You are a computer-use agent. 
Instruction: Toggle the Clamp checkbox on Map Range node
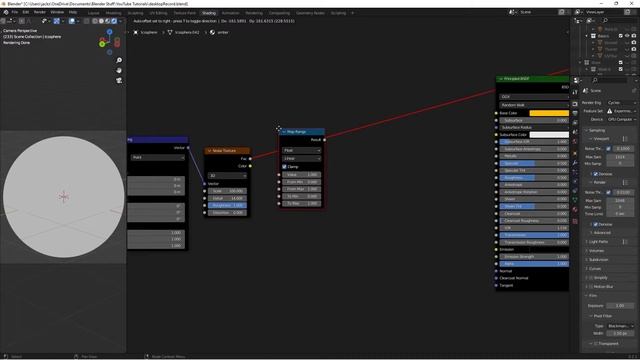[284, 167]
